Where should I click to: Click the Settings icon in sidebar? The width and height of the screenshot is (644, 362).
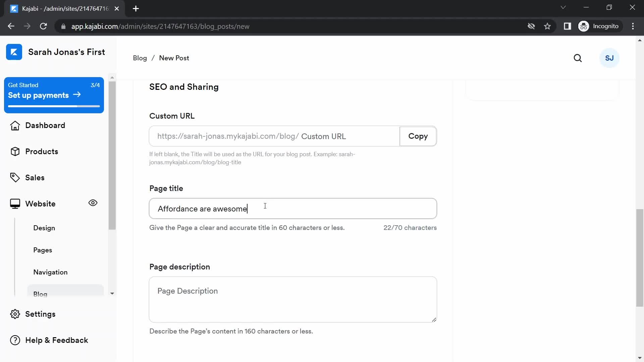pyautogui.click(x=15, y=314)
